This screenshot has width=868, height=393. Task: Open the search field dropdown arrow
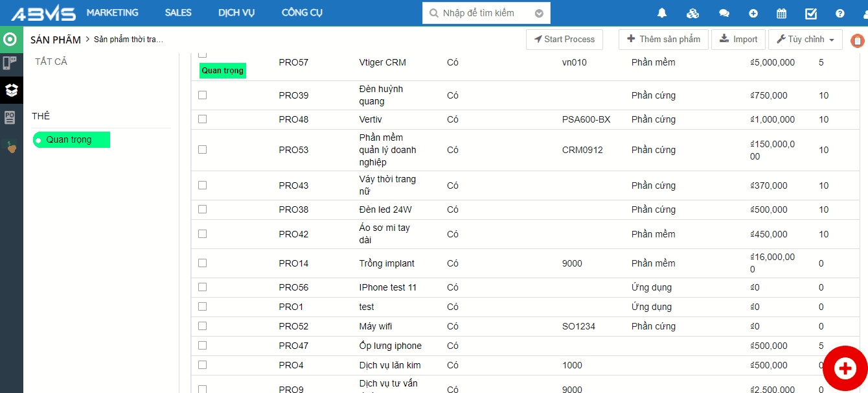click(539, 13)
